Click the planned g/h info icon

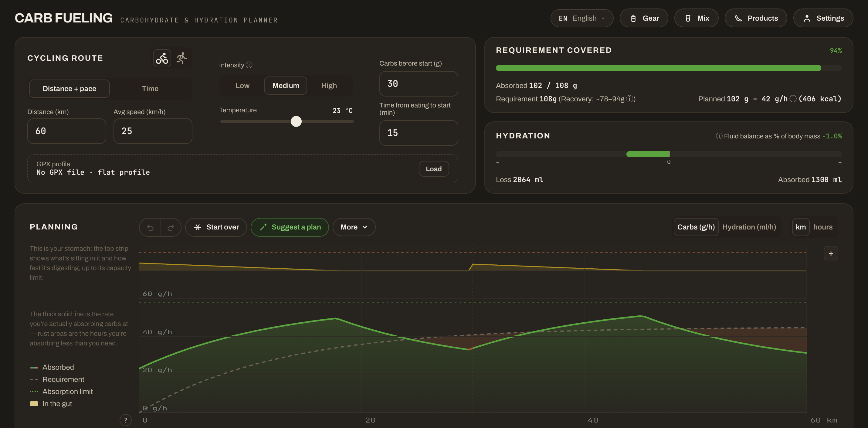pyautogui.click(x=793, y=99)
